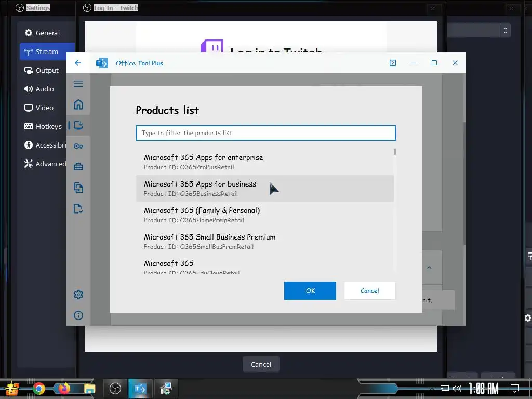Open network status tray icon
This screenshot has height=399, width=532.
[445, 389]
